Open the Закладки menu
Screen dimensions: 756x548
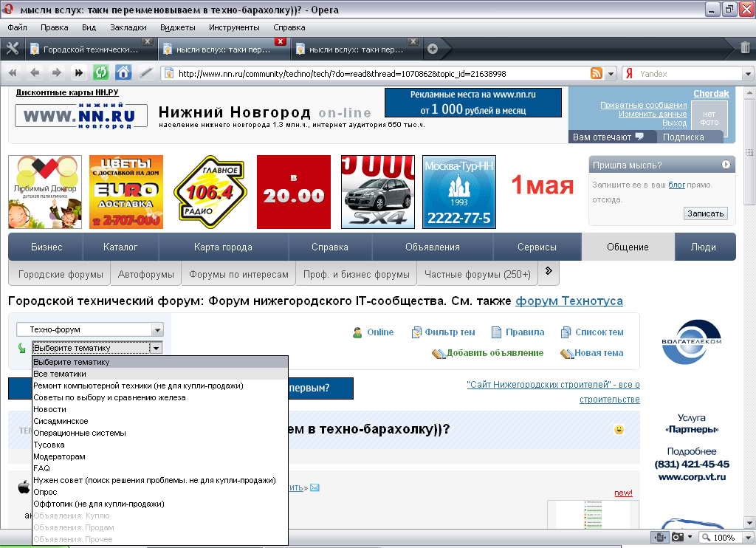[128, 27]
